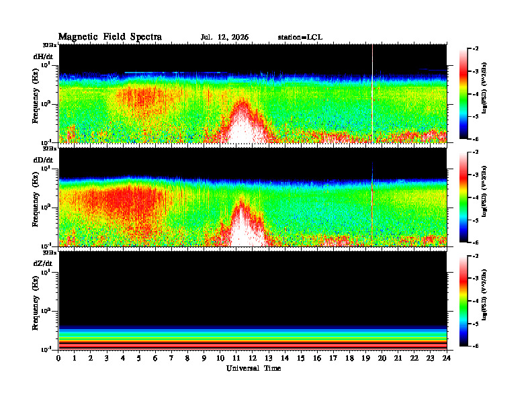This screenshot has width=532, height=411.
Task: Select the date "Jul. 12, 2026"
Action: (x=224, y=38)
